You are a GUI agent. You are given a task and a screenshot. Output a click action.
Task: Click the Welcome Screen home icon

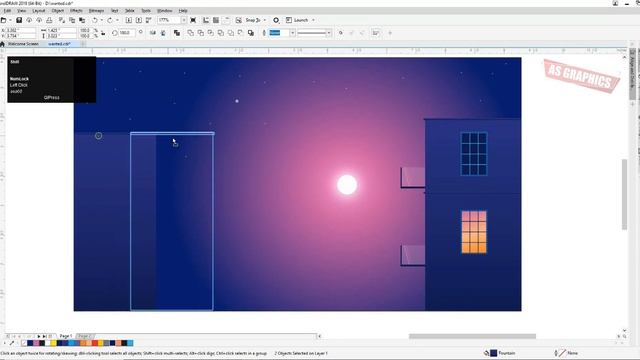point(2,44)
